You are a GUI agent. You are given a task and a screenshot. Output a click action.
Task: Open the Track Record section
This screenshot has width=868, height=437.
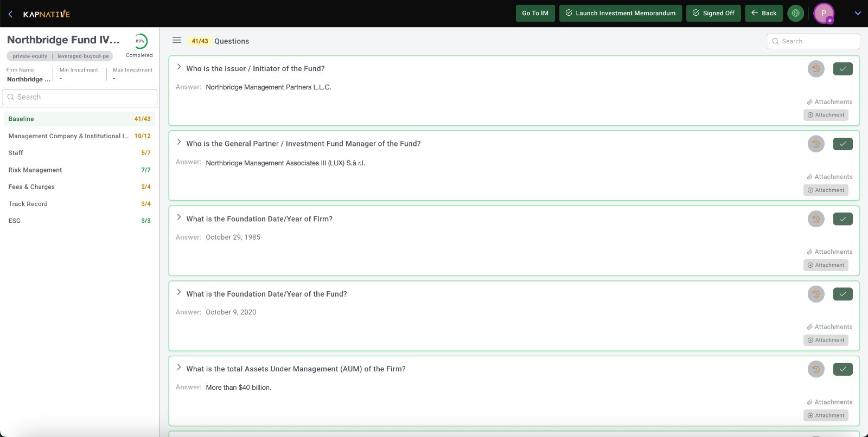coord(80,204)
